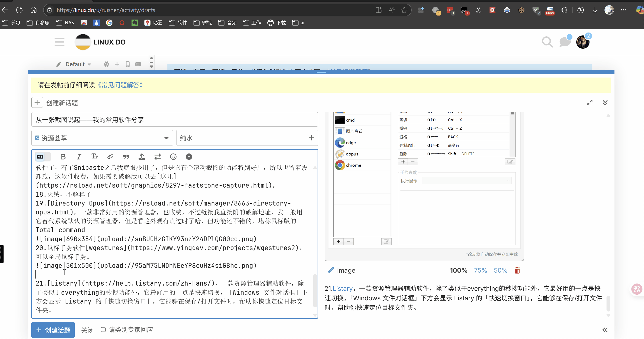
Task: Click the topic title input field
Action: pyautogui.click(x=174, y=120)
